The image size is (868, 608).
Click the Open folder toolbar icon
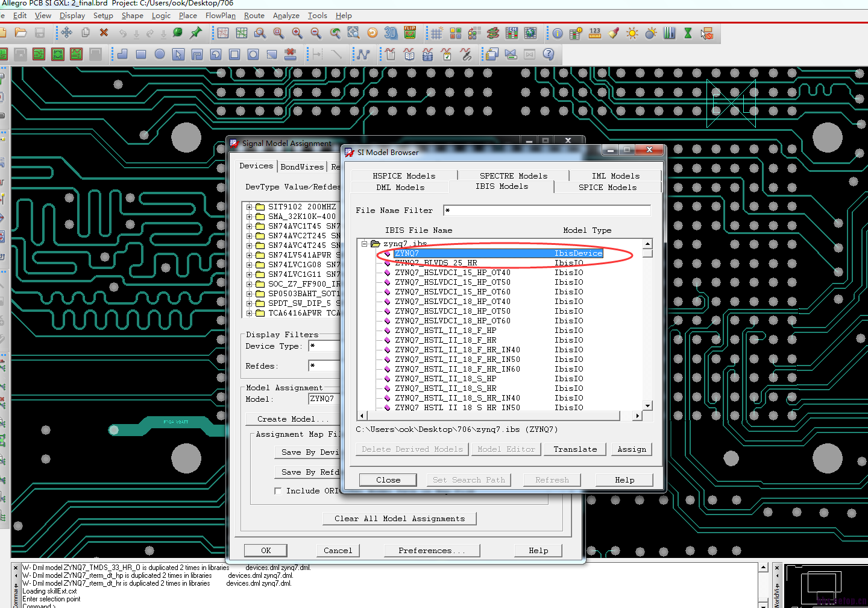click(20, 33)
